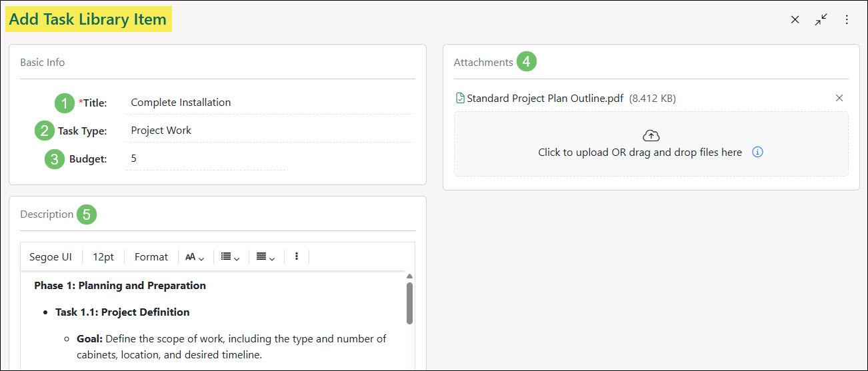Open the 12pt font size dropdown
Screen dimensions: 868x371
coord(103,256)
